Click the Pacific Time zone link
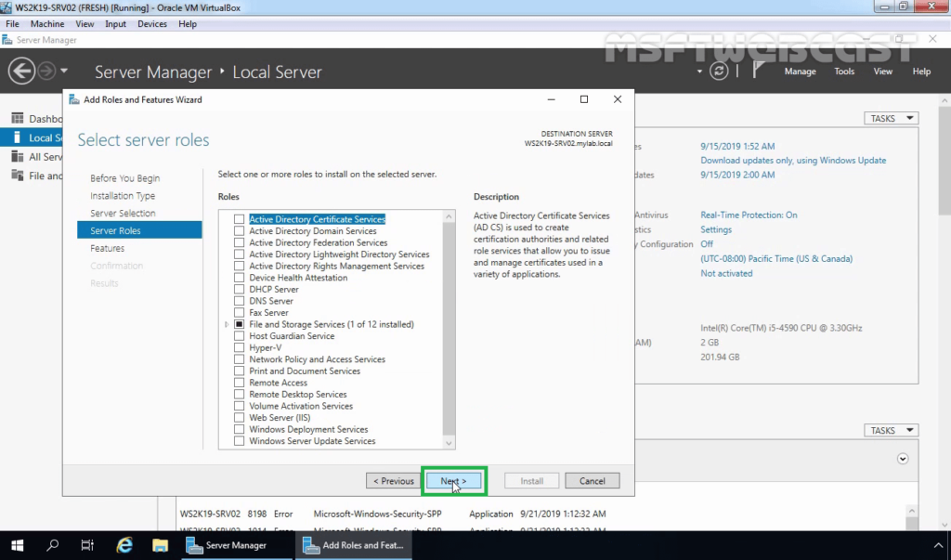The height and width of the screenshot is (560, 951). pos(776,258)
